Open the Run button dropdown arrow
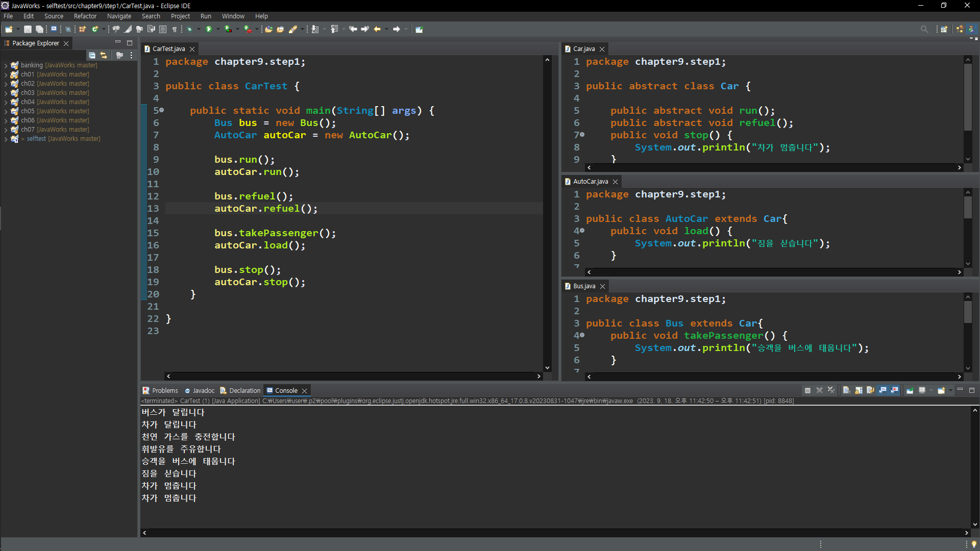 pyautogui.click(x=218, y=30)
